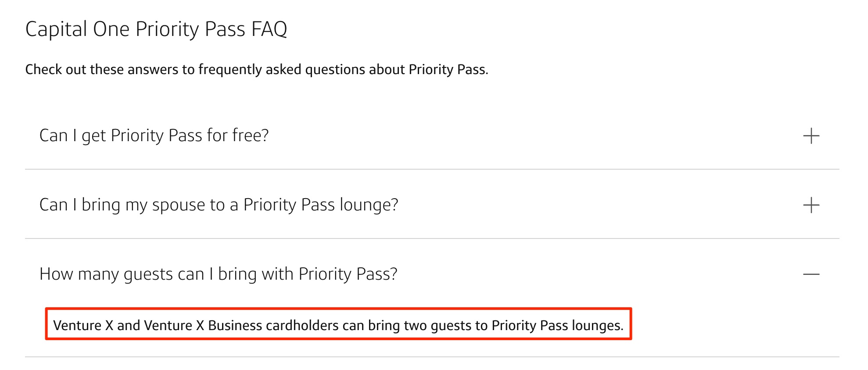Click the phrase 'Venture X Business cardholders'
868x370 pixels.
point(239,326)
